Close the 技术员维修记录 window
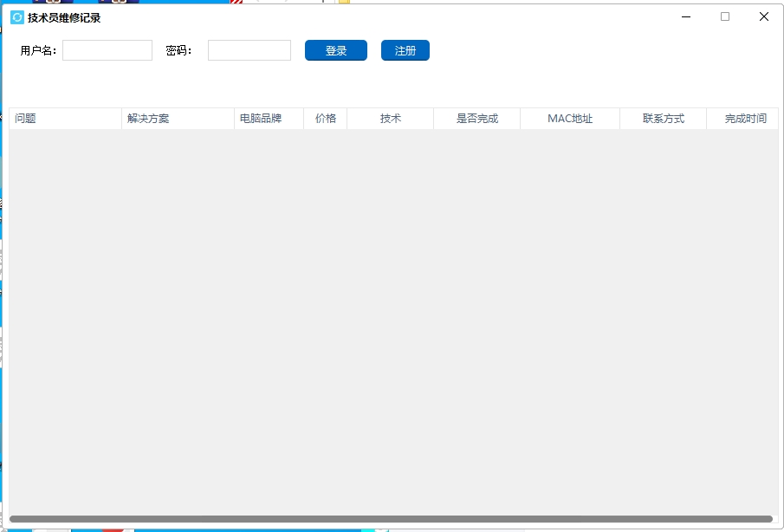 (764, 16)
